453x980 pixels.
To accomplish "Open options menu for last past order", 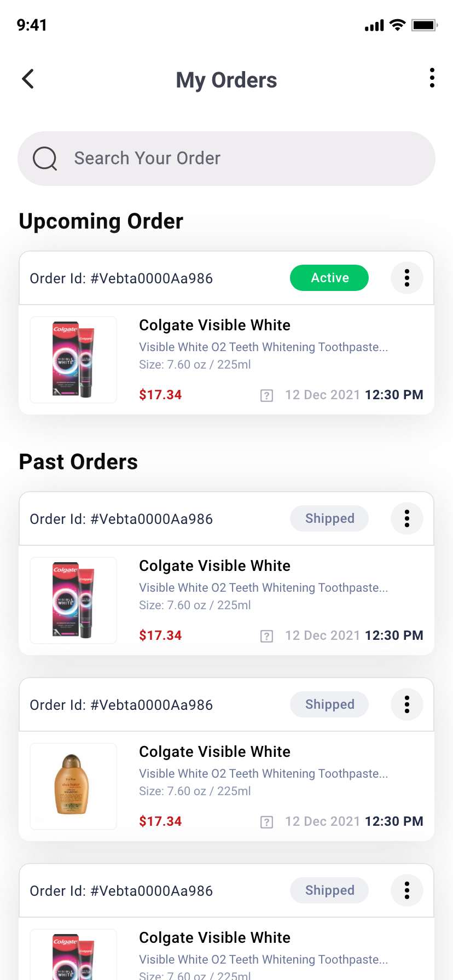I will [x=406, y=890].
